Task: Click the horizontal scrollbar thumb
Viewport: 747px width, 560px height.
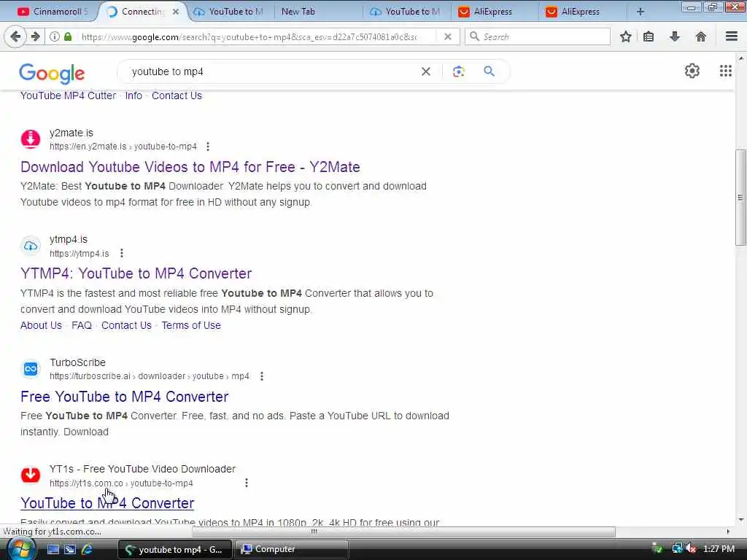Action: coord(403,532)
